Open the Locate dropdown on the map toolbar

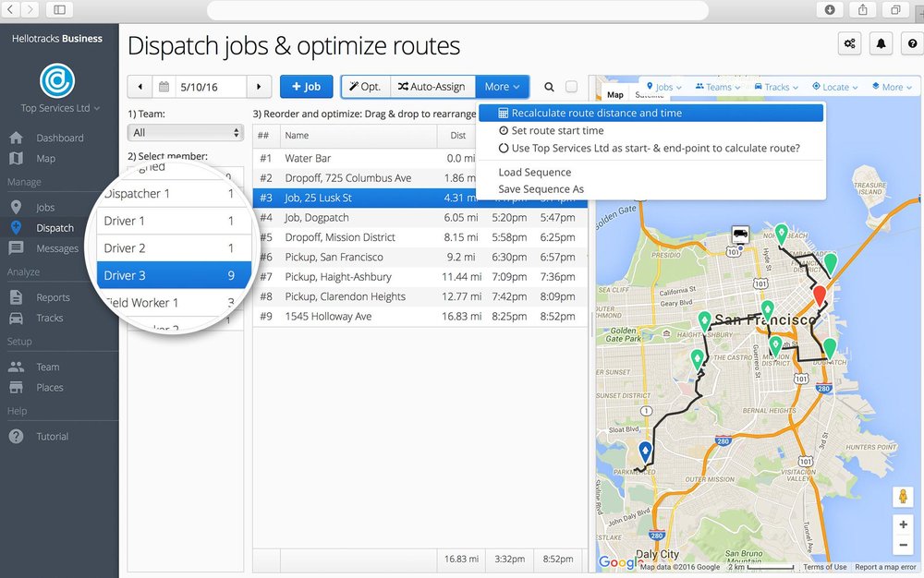pos(833,86)
